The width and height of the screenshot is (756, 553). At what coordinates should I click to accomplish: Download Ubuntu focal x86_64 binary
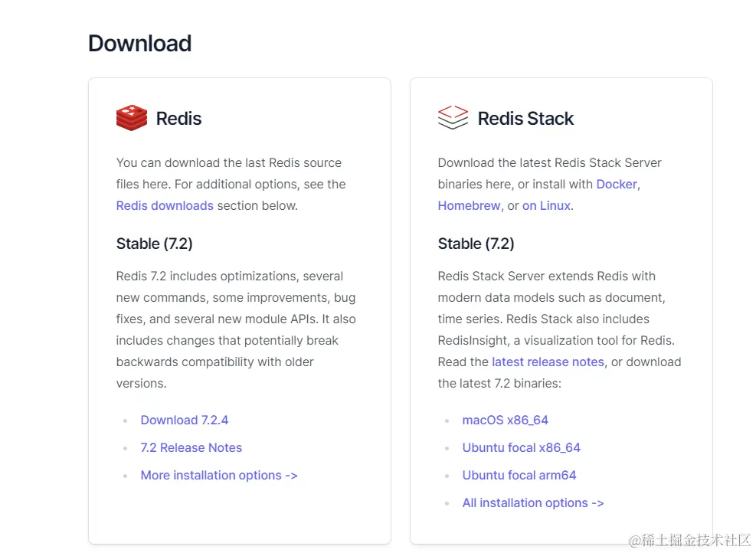tap(521, 447)
